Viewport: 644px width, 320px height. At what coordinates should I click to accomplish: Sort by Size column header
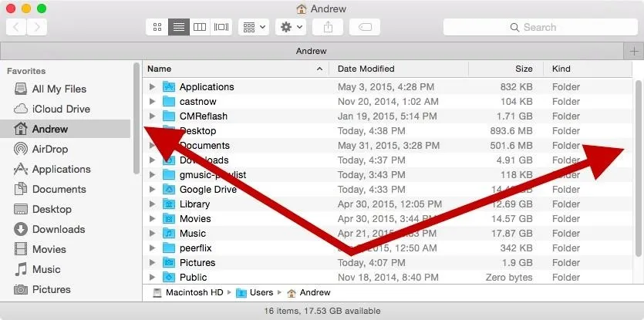coord(506,69)
